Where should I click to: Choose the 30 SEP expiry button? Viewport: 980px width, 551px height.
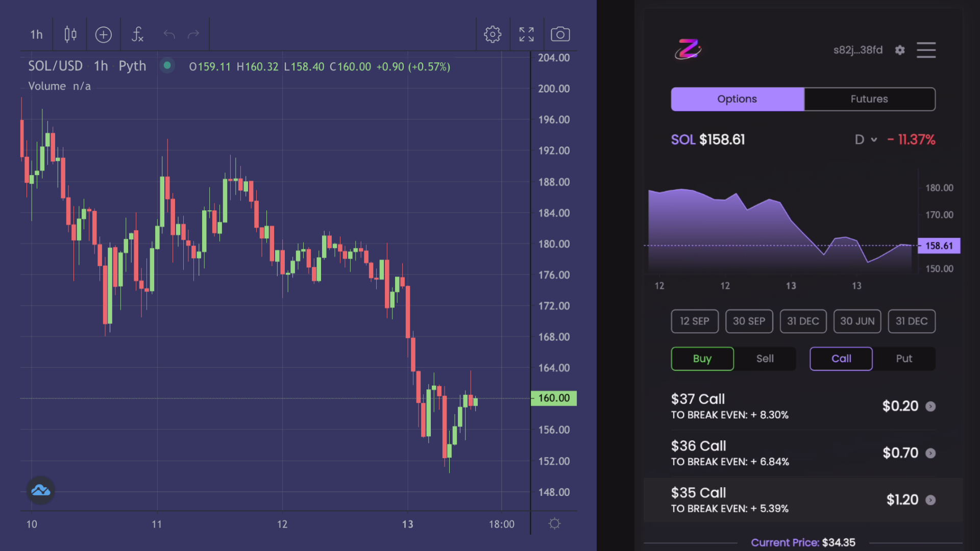[x=749, y=321]
